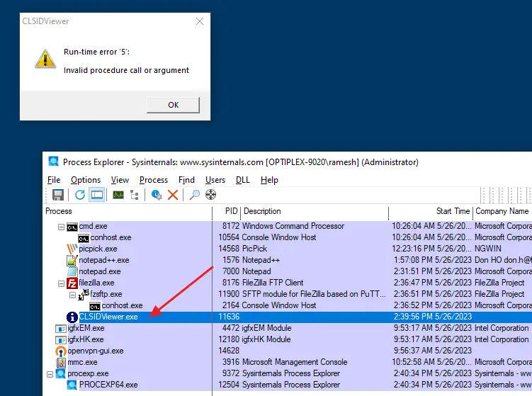Click the '2:39:56 PM 5/26/2023' start time
This screenshot has width=532, height=396.
pyautogui.click(x=433, y=317)
